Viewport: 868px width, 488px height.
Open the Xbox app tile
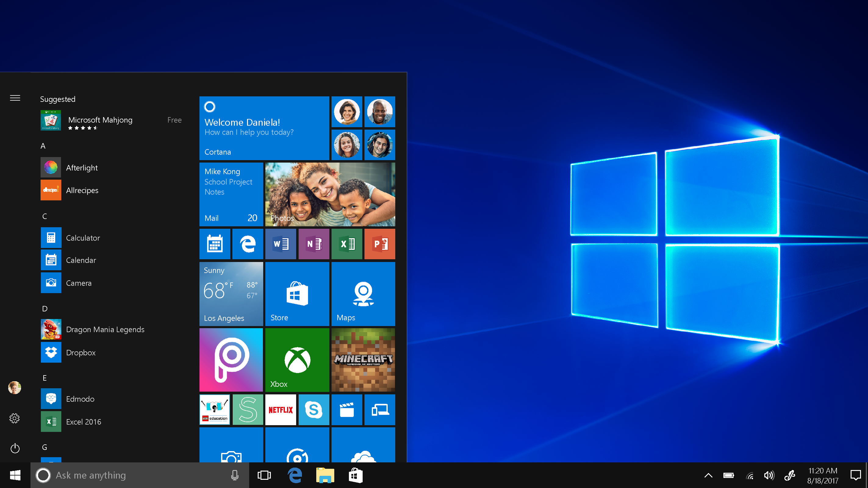tap(297, 359)
